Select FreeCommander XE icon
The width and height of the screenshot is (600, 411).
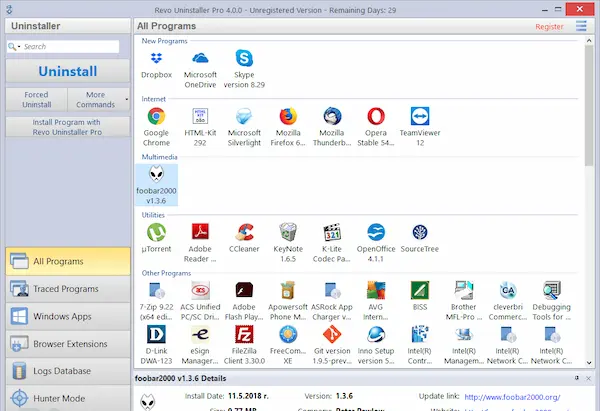[x=288, y=334]
